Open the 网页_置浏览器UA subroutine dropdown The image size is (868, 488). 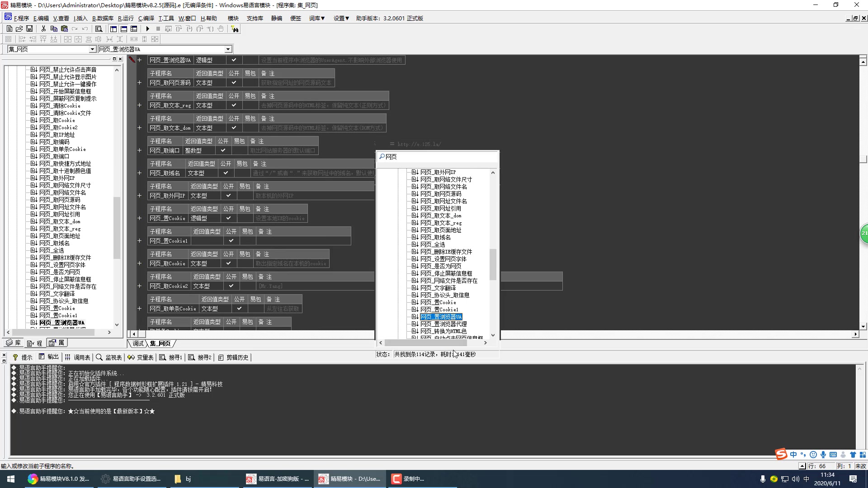click(x=228, y=49)
